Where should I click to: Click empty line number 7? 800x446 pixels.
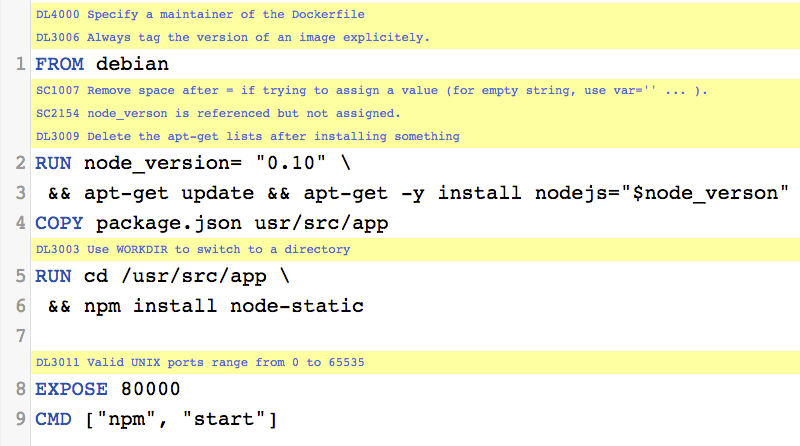(21, 334)
